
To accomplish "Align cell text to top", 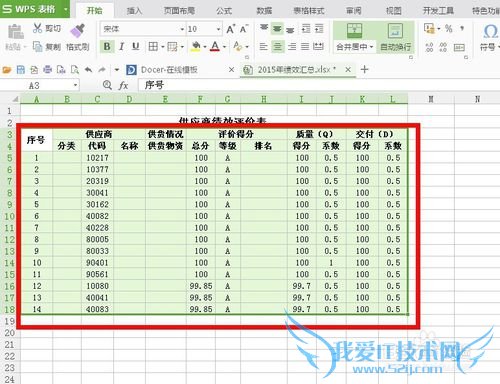I will 264,28.
